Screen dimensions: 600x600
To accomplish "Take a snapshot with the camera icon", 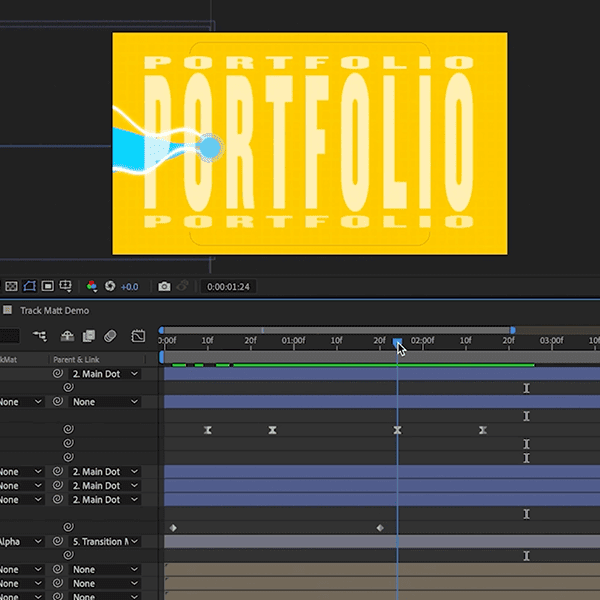I will pyautogui.click(x=164, y=287).
